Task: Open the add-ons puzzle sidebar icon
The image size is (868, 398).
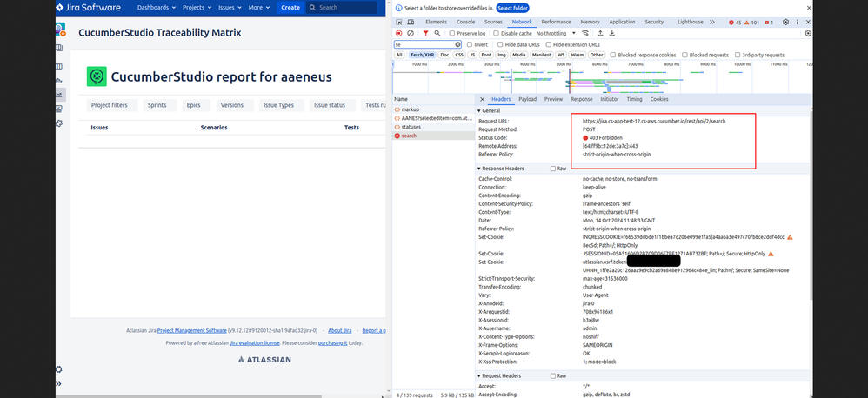Action: click(59, 123)
